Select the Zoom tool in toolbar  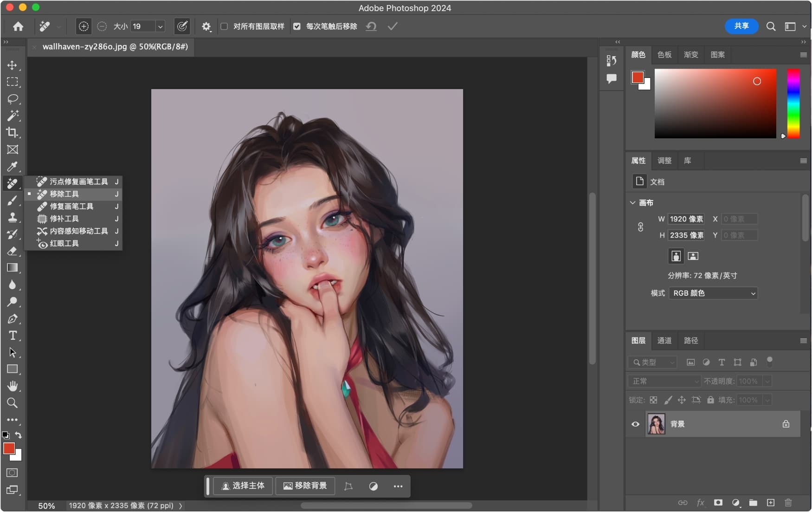[x=13, y=403]
